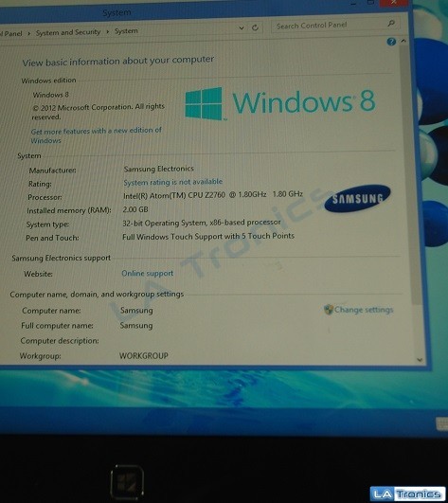The width and height of the screenshot is (448, 503).
Task: Click the shield icon beside Change settings
Action: (329, 310)
